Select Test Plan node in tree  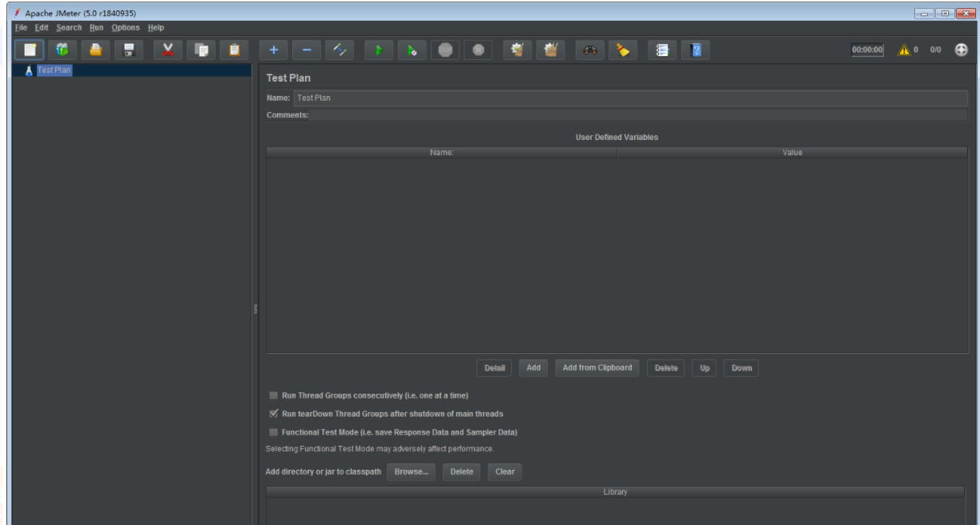pos(54,70)
